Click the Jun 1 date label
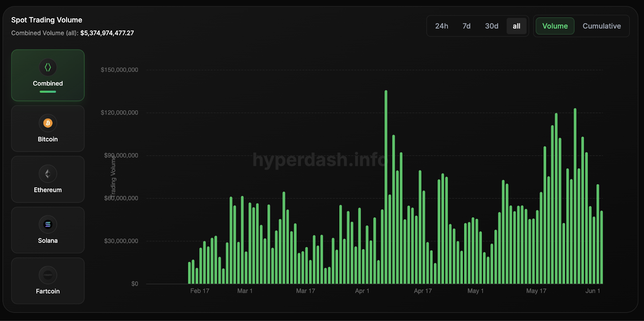The image size is (644, 321). [x=592, y=291]
